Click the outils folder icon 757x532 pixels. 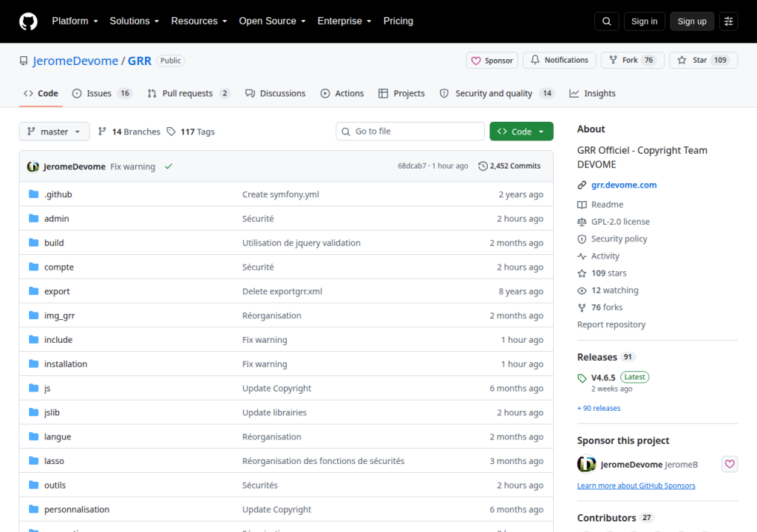[33, 485]
